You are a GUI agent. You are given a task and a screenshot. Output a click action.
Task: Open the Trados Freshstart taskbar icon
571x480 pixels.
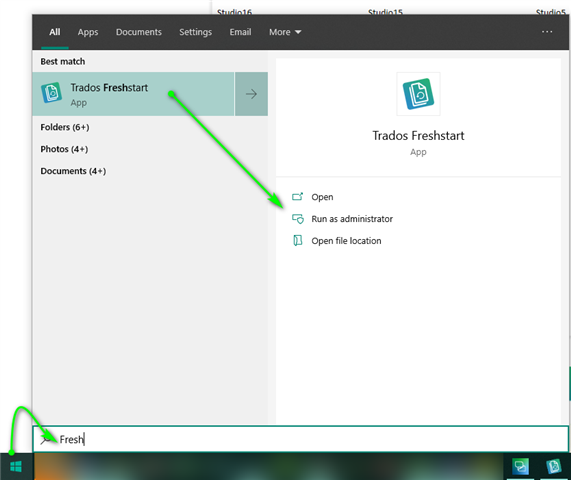[554, 467]
